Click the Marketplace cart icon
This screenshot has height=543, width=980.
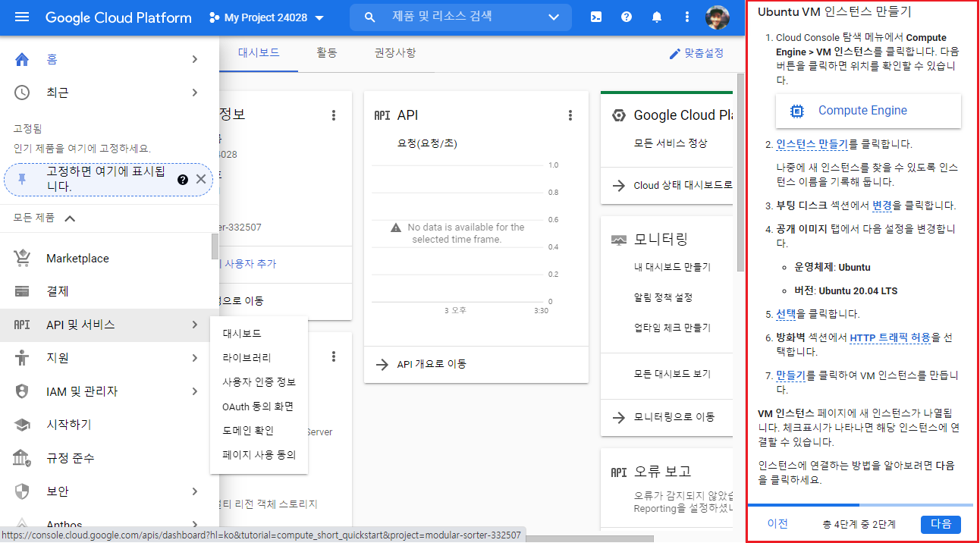coord(22,258)
